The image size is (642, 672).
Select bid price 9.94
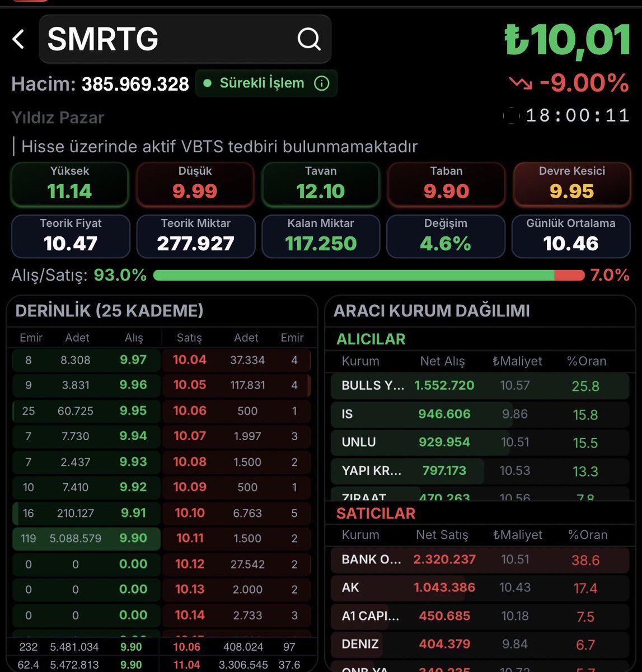133,436
